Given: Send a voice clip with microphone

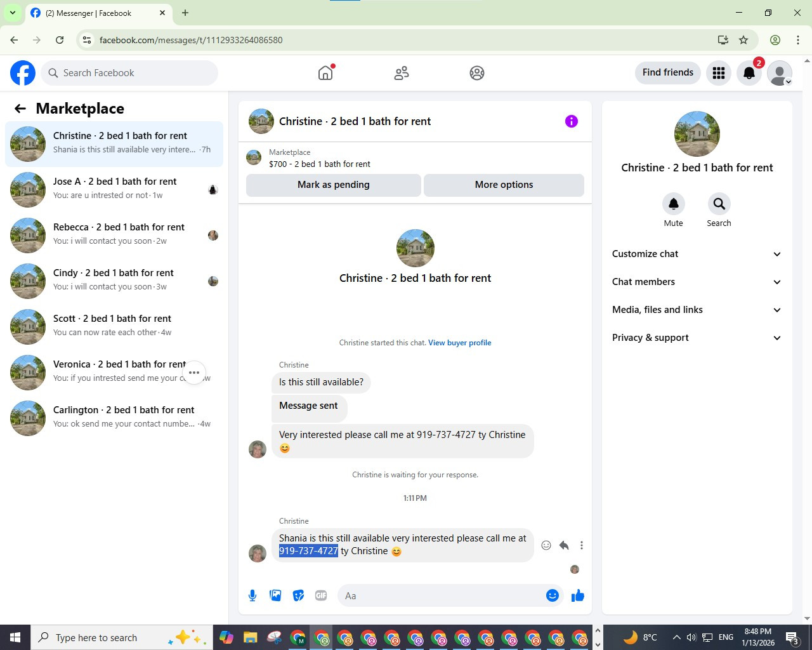Looking at the screenshot, I should pos(252,595).
